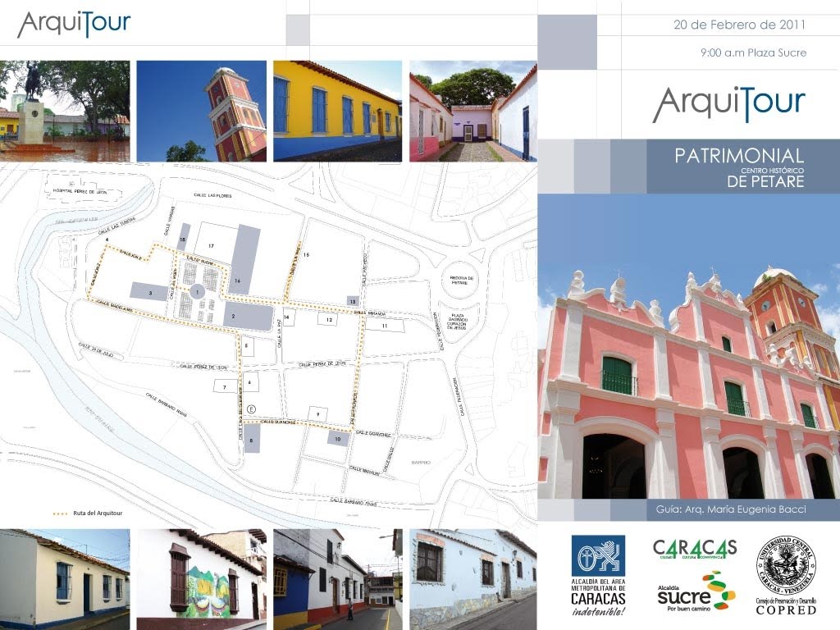Open the alley with pink and white houses photo
The height and width of the screenshot is (630, 840).
click(473, 111)
